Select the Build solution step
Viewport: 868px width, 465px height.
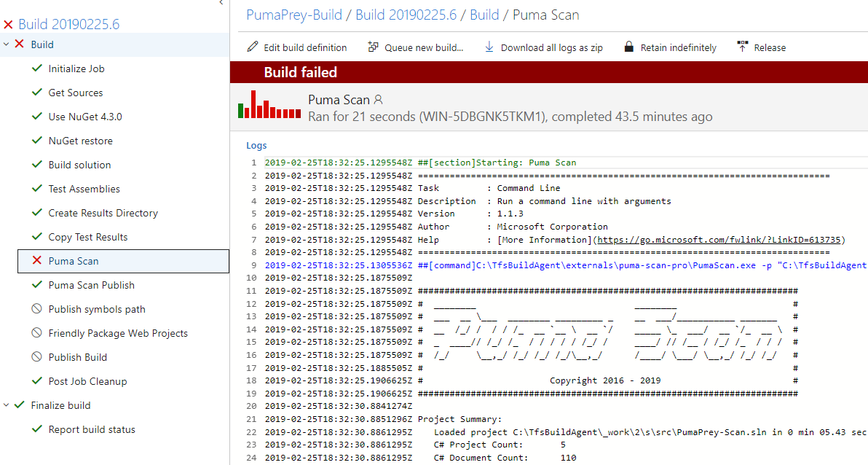(x=79, y=165)
